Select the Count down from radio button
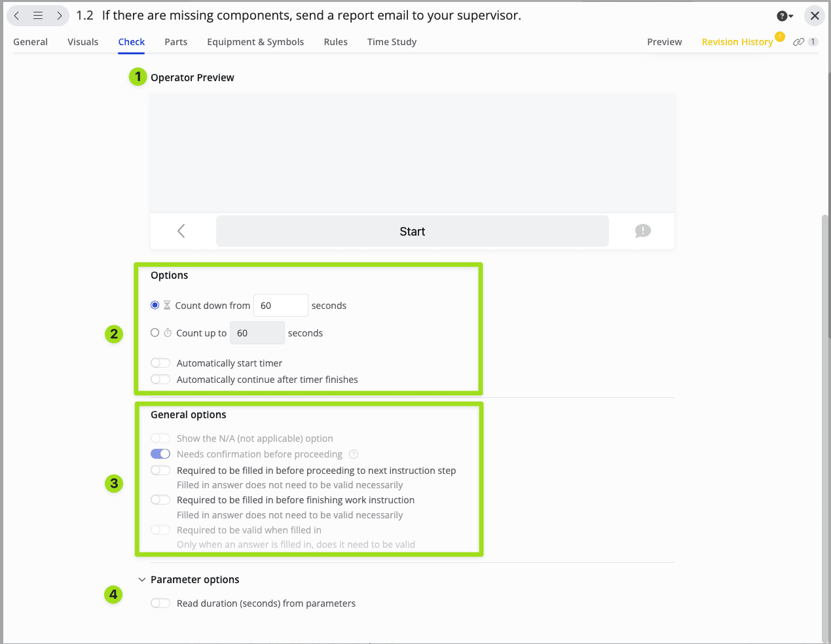This screenshot has width=831, height=644. coord(155,306)
